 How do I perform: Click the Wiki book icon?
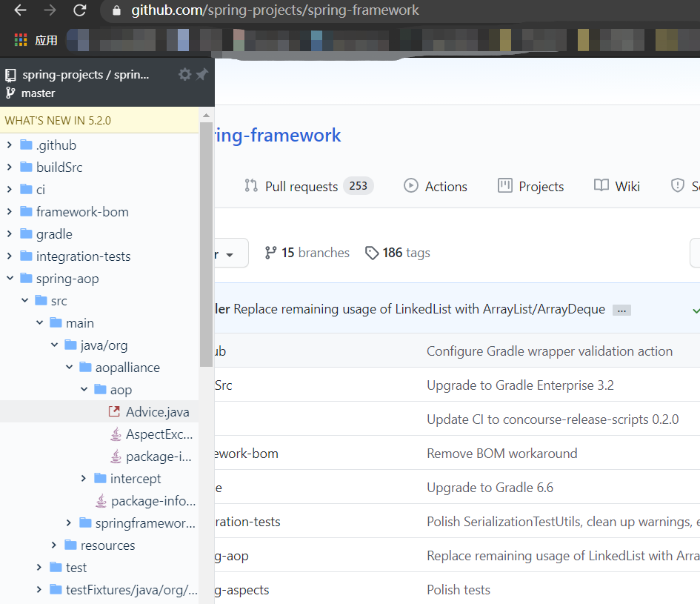[x=601, y=185]
